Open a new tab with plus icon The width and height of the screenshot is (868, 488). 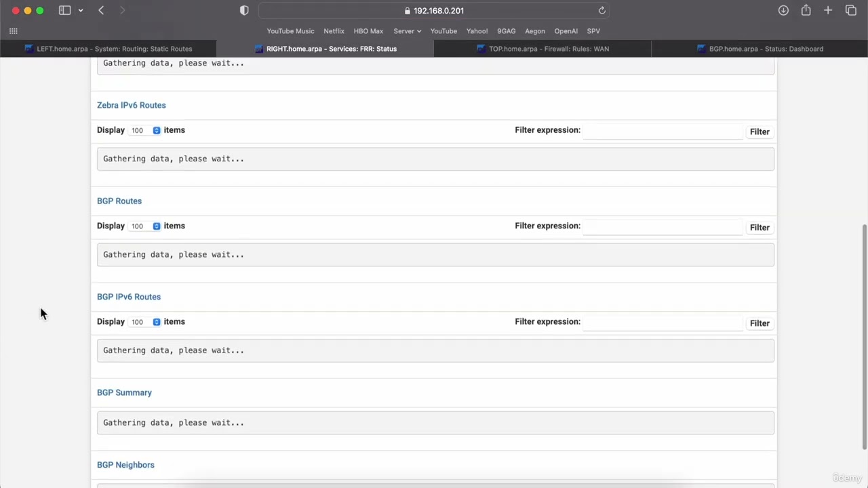[x=828, y=10]
